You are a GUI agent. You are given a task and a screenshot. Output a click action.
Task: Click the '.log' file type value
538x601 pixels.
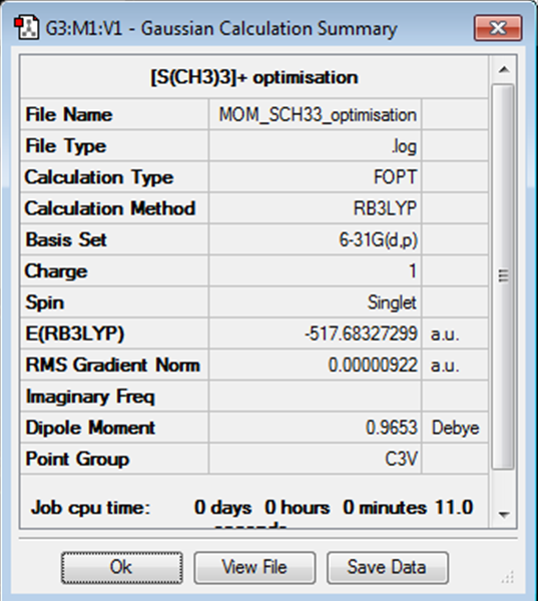coord(404,146)
